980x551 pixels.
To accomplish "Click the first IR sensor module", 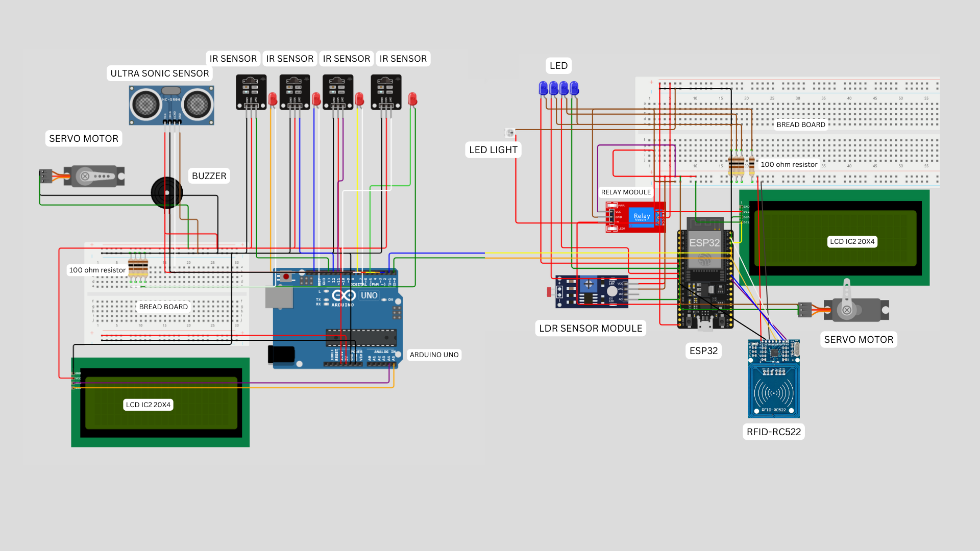I will click(x=251, y=92).
